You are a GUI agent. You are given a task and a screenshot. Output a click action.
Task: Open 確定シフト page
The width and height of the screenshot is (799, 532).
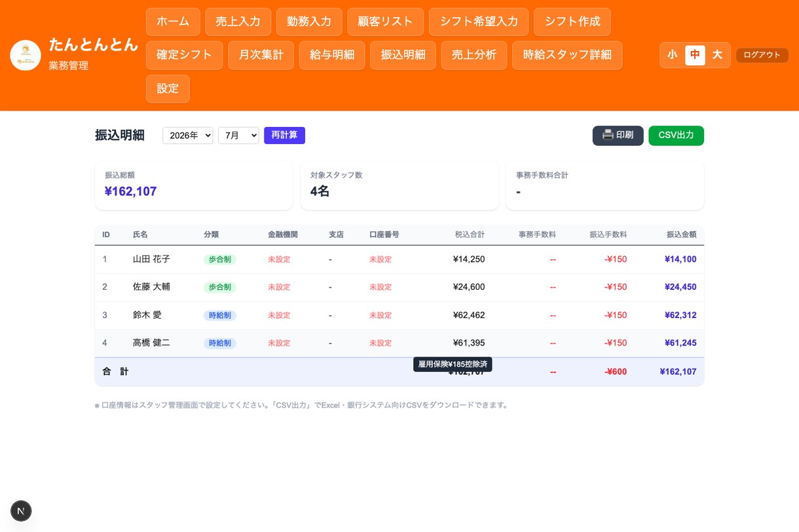tap(185, 55)
